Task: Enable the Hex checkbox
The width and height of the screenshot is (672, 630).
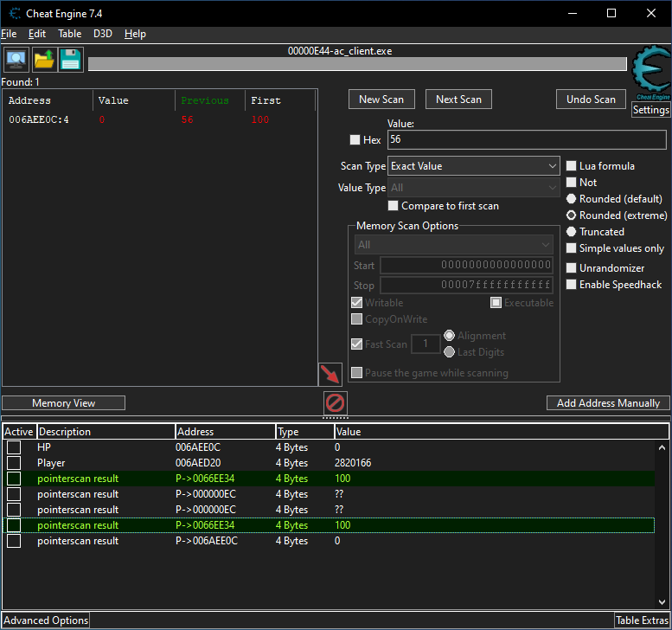Action: pos(355,140)
